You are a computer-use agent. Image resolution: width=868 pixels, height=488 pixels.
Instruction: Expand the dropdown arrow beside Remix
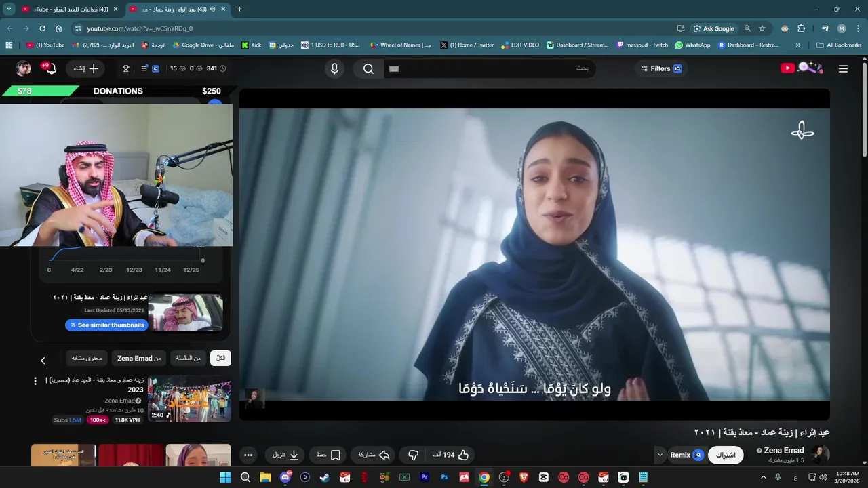[x=660, y=455]
